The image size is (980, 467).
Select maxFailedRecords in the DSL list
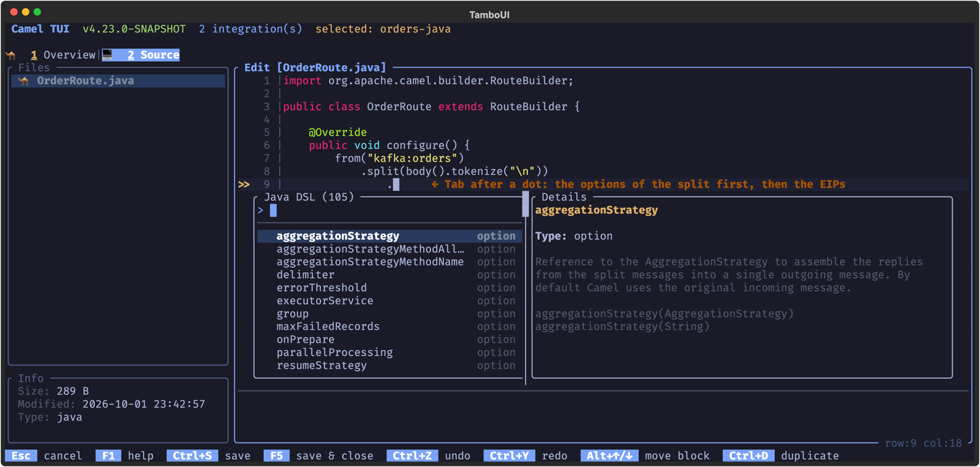pos(390,327)
